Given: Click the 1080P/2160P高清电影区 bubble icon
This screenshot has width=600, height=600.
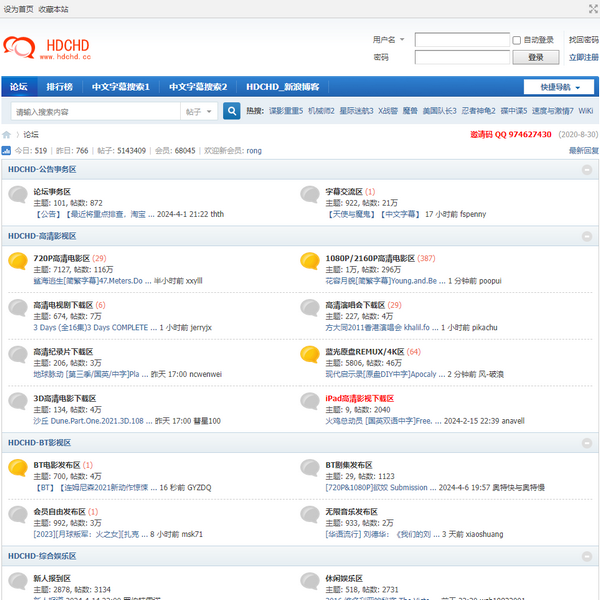Looking at the screenshot, I should pos(310,262).
